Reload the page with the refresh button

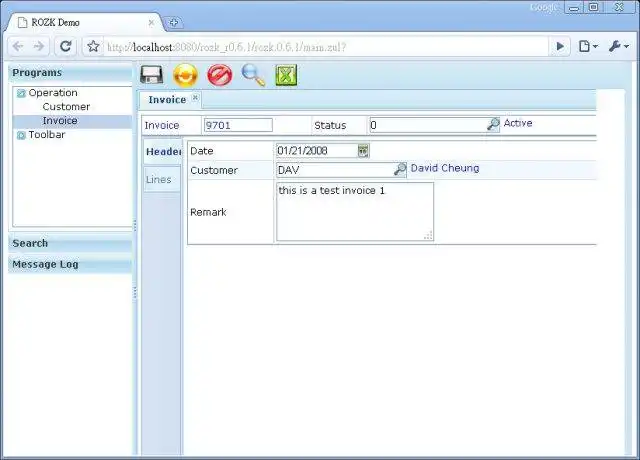[66, 47]
